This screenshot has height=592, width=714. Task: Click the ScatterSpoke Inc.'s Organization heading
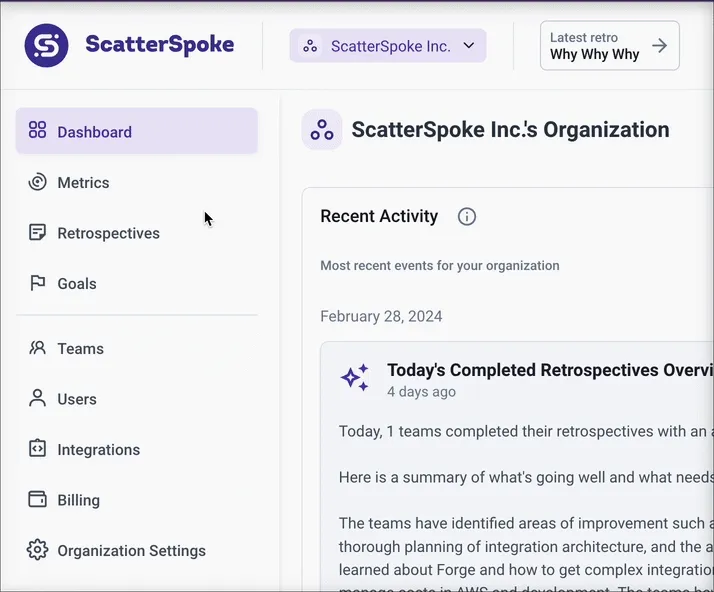point(510,130)
